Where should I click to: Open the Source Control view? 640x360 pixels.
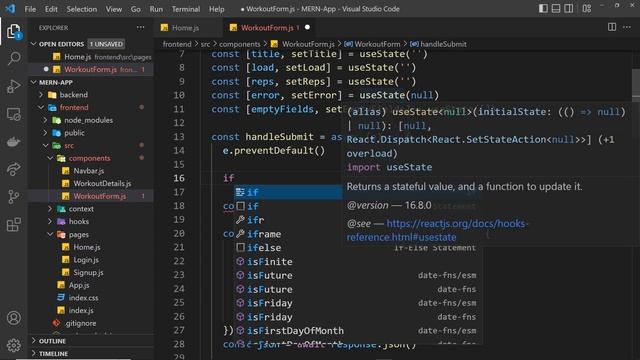click(13, 197)
